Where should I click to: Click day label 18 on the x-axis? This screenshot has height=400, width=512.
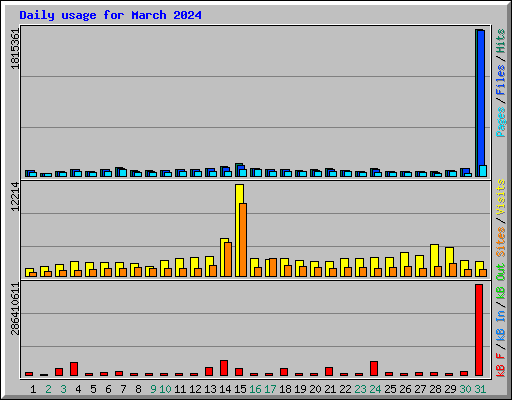(285, 389)
